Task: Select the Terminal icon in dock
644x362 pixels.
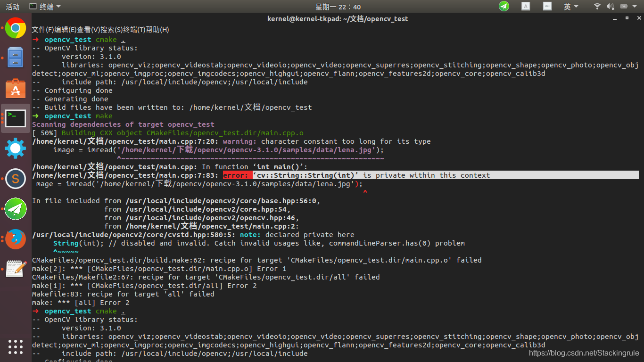Action: click(16, 118)
